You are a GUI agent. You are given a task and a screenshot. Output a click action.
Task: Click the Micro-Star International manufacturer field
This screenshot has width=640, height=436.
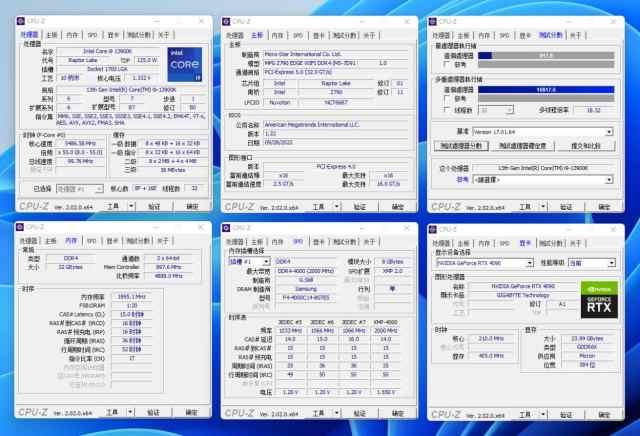pos(336,54)
